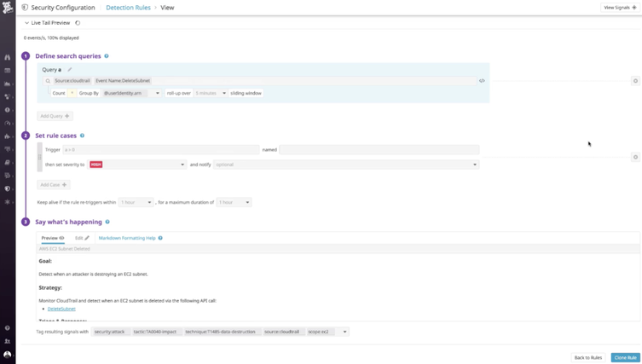This screenshot has width=642, height=364.
Task: Click the Trigger condition input field
Action: click(x=161, y=150)
